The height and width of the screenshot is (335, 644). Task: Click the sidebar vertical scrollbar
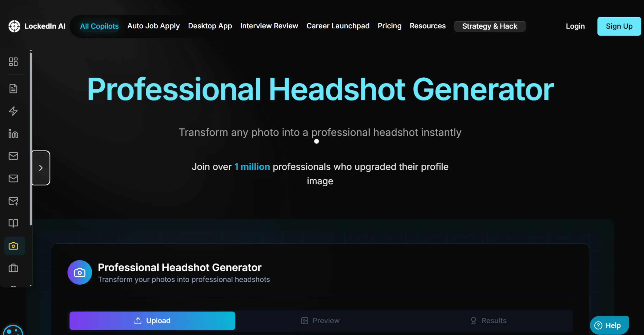click(x=31, y=139)
